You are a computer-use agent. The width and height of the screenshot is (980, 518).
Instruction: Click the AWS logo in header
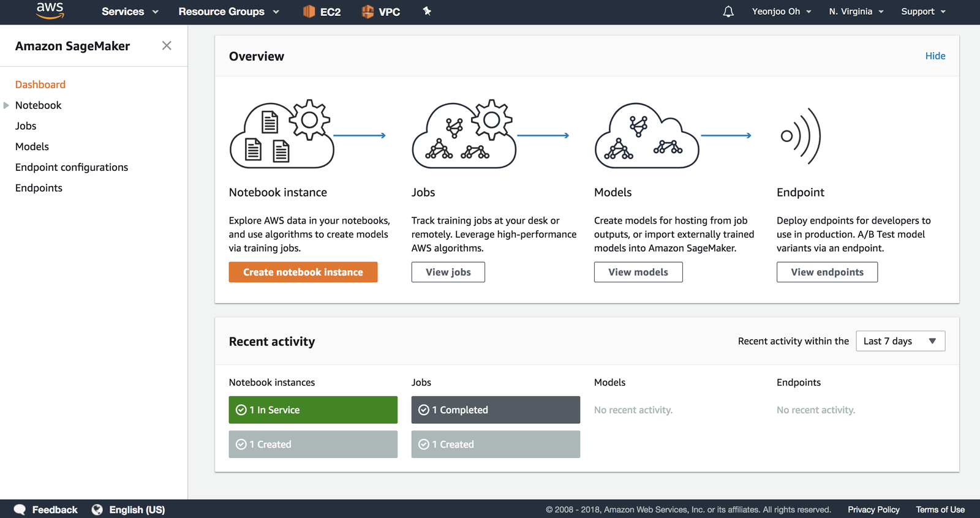coord(50,10)
